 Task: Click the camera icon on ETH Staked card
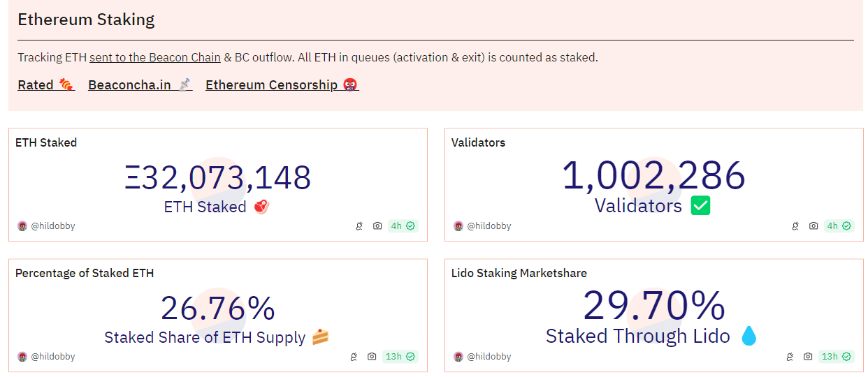(x=377, y=226)
